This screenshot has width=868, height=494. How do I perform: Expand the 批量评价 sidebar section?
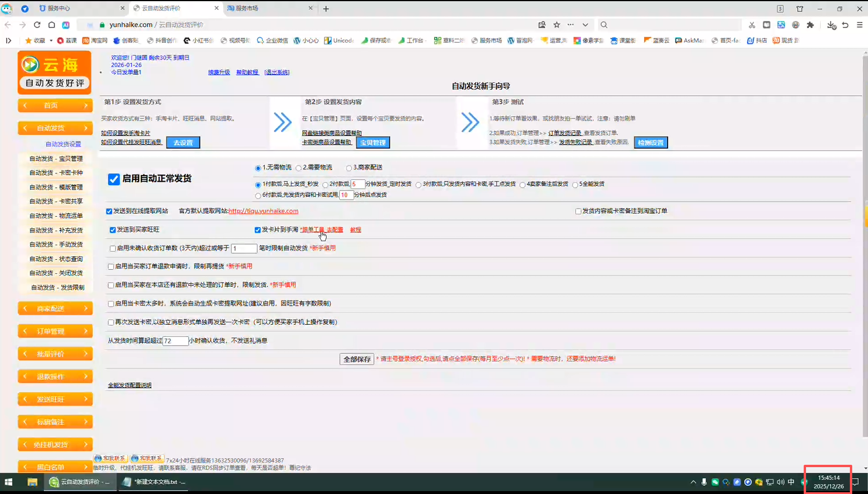pos(55,354)
